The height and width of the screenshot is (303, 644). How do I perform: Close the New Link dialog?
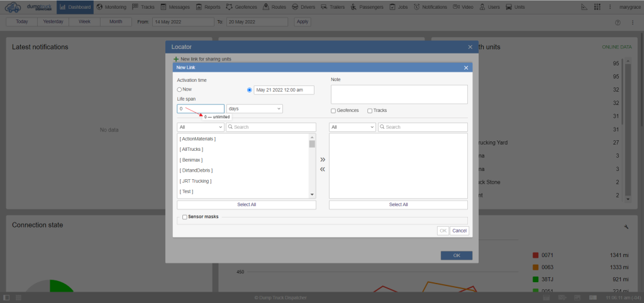(x=465, y=67)
